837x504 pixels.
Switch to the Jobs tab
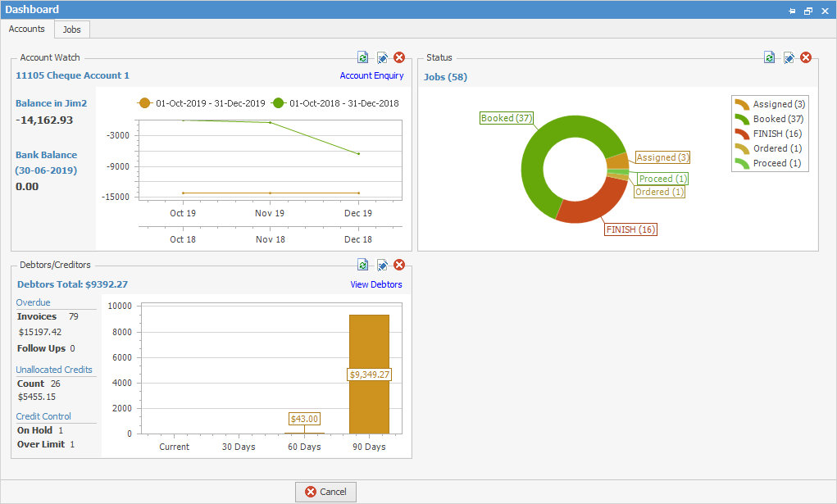[x=71, y=29]
